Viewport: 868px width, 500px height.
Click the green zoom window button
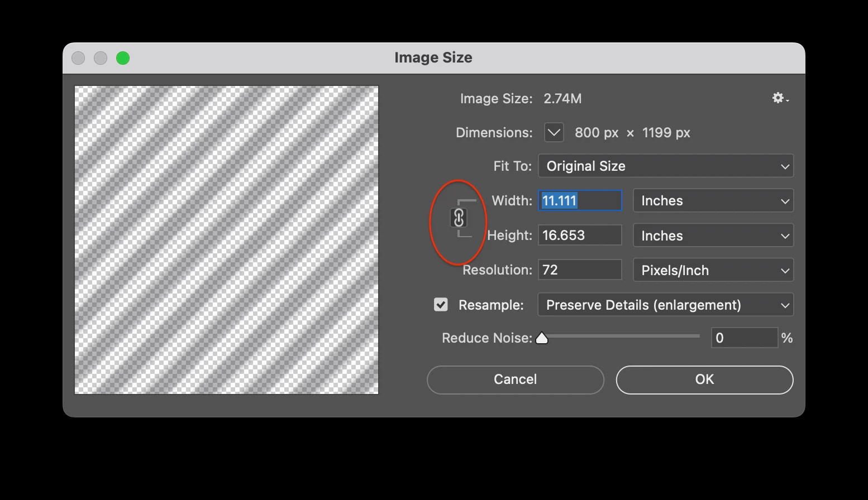(x=123, y=58)
